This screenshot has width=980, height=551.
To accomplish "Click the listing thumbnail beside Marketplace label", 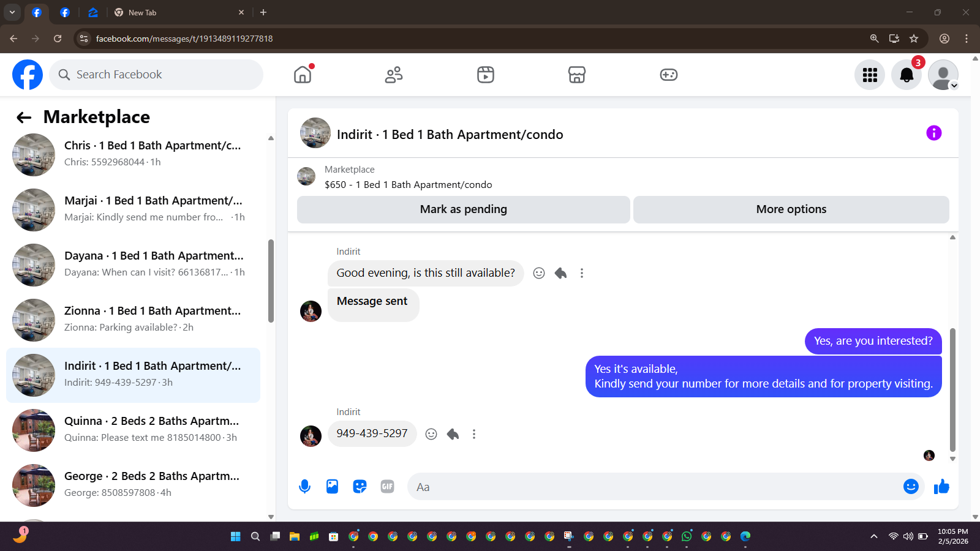I will coord(306,176).
